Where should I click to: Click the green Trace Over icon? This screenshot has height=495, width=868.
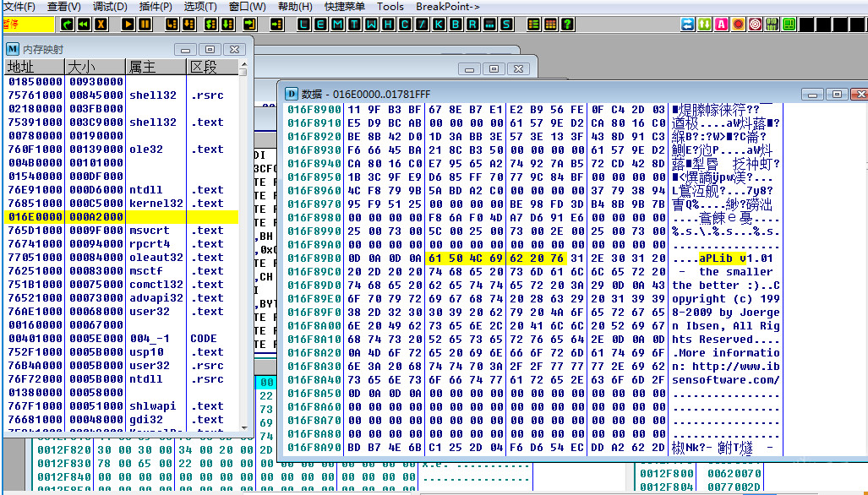point(227,24)
